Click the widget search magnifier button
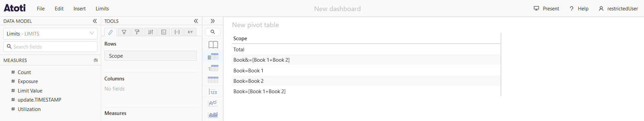Screen dimensions: 644x121 pyautogui.click(x=213, y=32)
